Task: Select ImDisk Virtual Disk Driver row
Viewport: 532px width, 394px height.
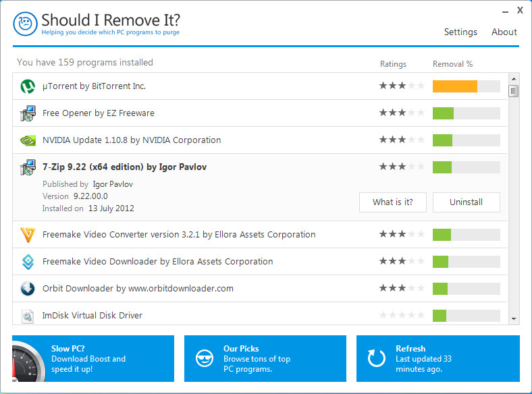Action: click(x=260, y=314)
